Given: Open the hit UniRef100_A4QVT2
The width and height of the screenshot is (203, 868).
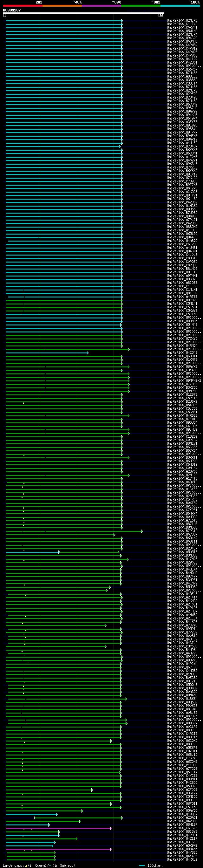Looking at the screenshot, I should pos(182,482).
